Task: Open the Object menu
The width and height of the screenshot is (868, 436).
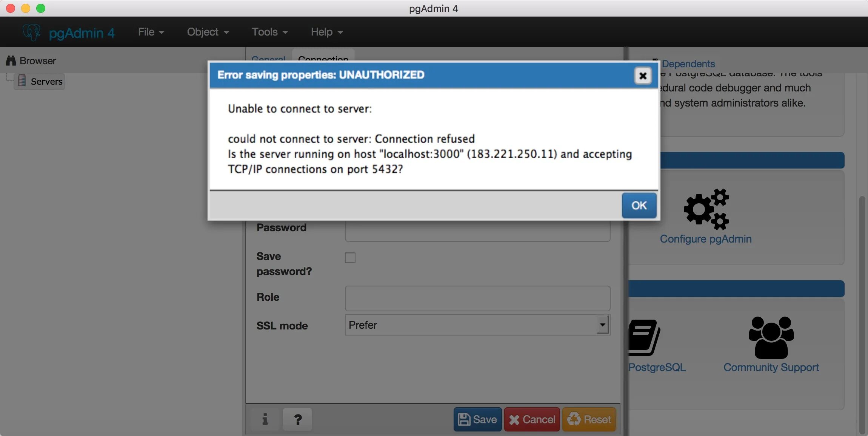Action: click(208, 32)
